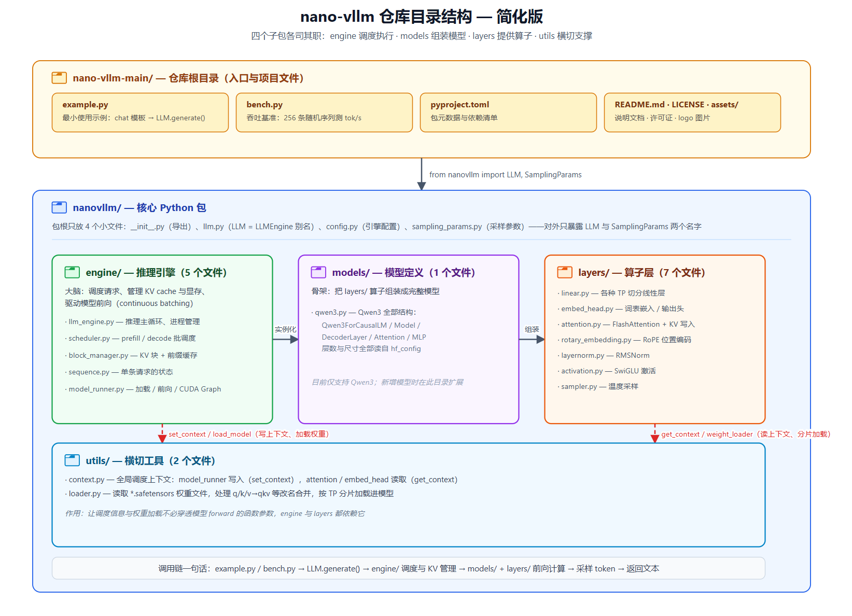
Task: Select the pyproject.toml file card
Action: pyautogui.click(x=508, y=113)
